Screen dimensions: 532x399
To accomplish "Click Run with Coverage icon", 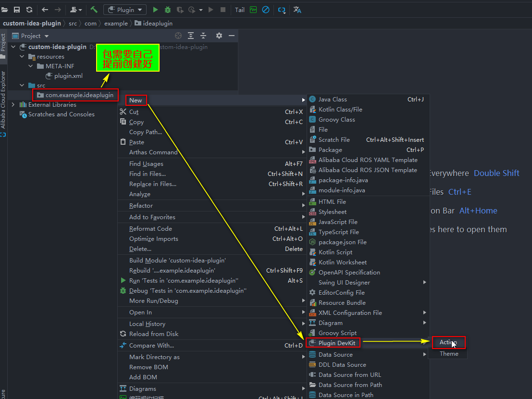I will (180, 10).
